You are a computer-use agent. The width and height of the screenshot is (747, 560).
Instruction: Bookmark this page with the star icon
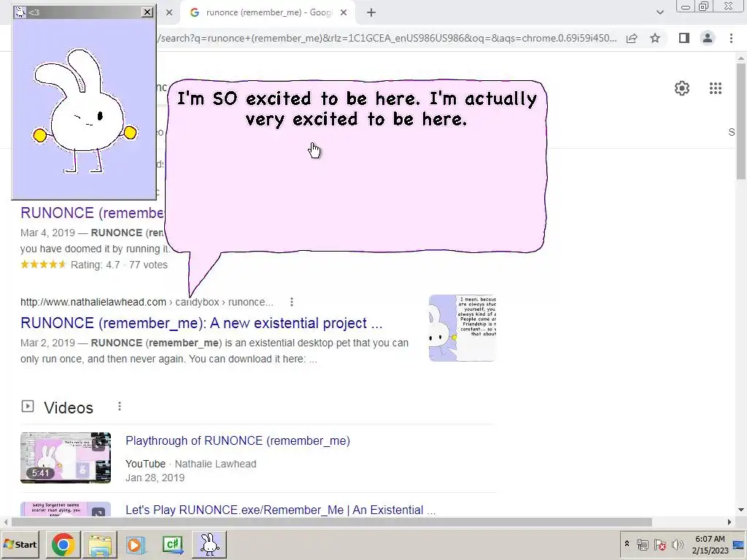click(656, 38)
